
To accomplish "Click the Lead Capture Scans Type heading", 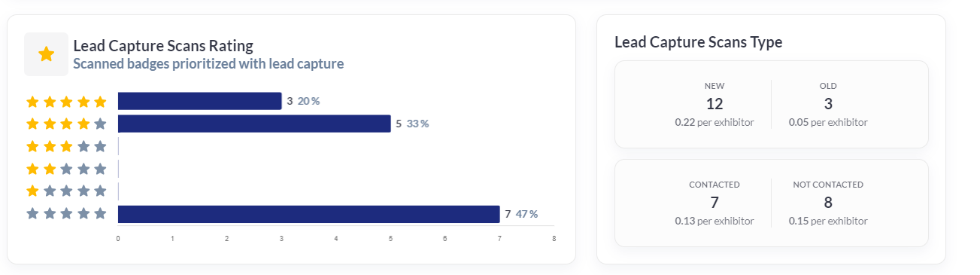I will coord(699,42).
